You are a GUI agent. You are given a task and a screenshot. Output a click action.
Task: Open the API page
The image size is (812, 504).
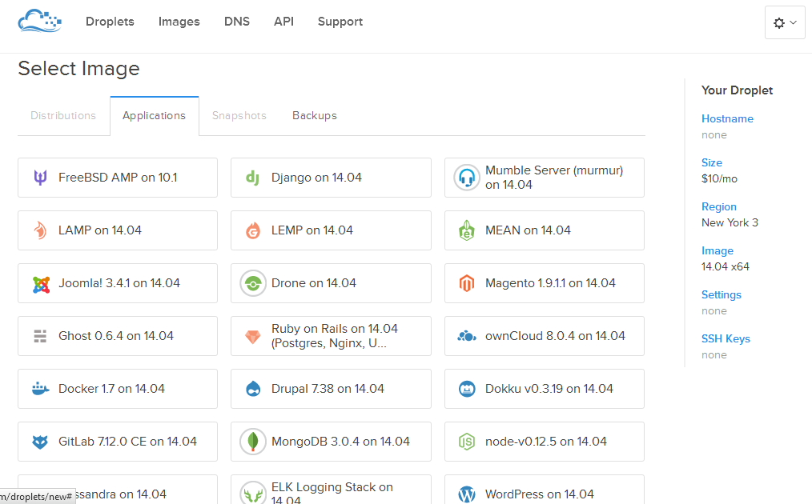pos(283,22)
